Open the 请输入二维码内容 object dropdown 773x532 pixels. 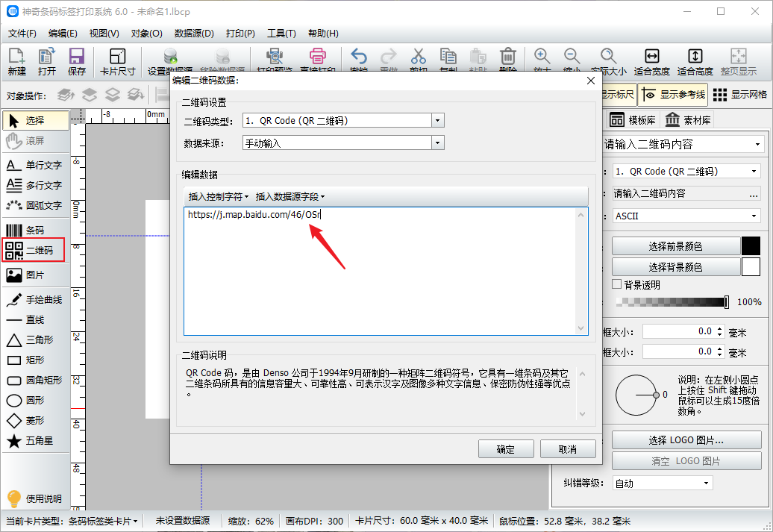(683, 145)
